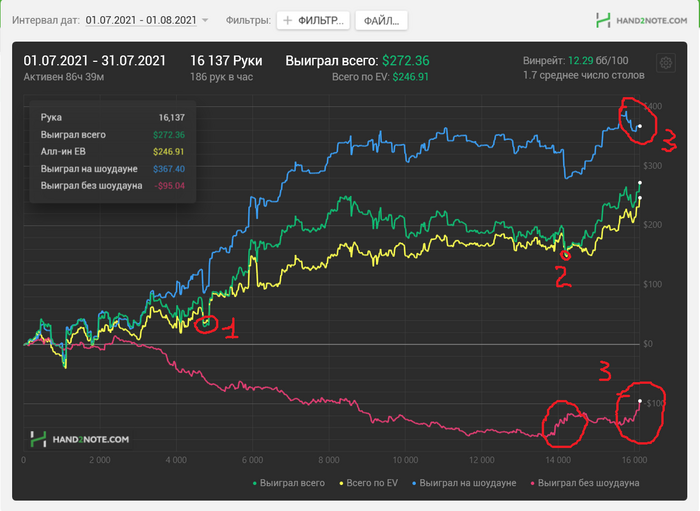This screenshot has height=511, width=700.
Task: Open date range 01.07.2021 - 01.08.2021 field
Action: tap(141, 20)
